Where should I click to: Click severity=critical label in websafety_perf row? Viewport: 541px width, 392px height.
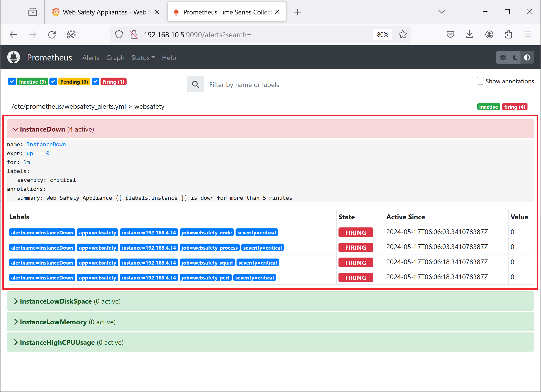255,278
